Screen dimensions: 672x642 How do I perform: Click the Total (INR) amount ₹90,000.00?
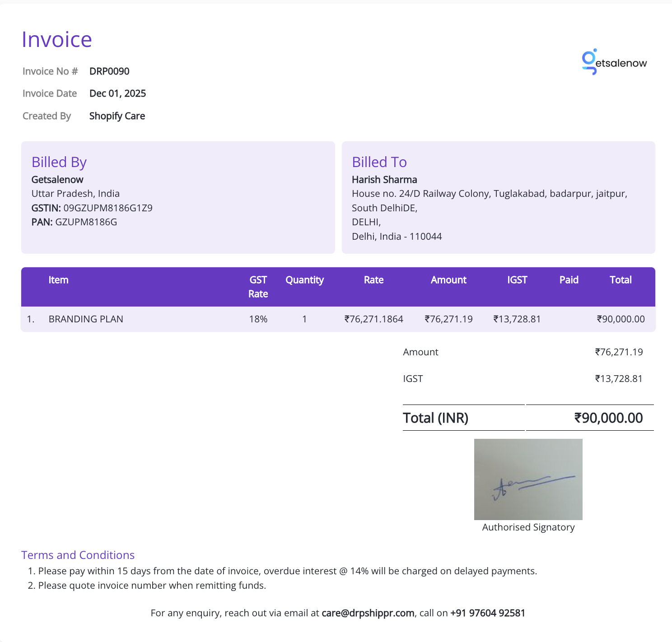[x=608, y=418]
